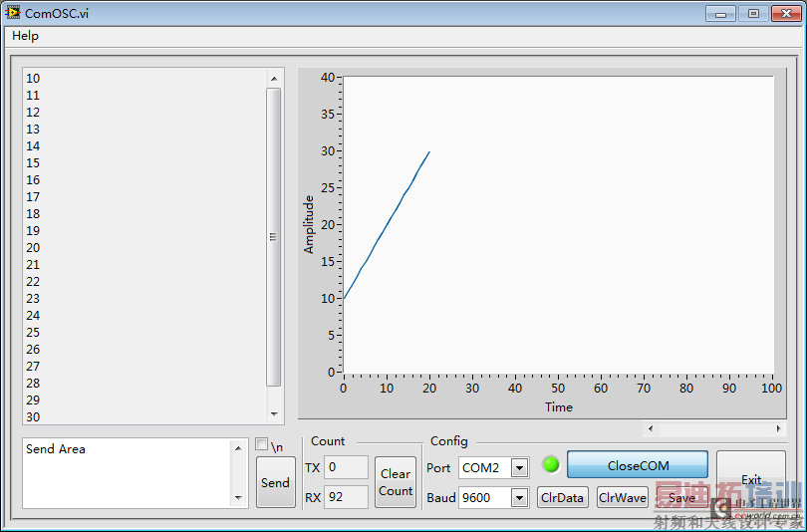The image size is (807, 532).
Task: Click the value 25 in the receive list
Action: [33, 333]
